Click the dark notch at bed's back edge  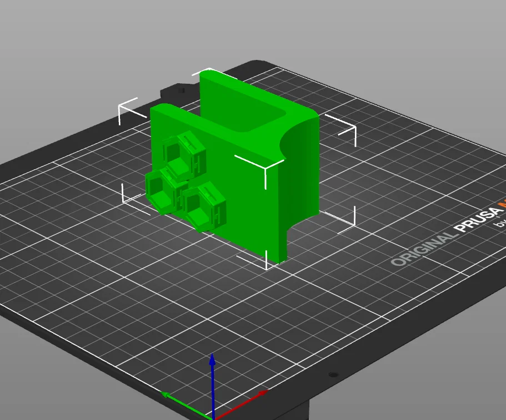point(178,91)
